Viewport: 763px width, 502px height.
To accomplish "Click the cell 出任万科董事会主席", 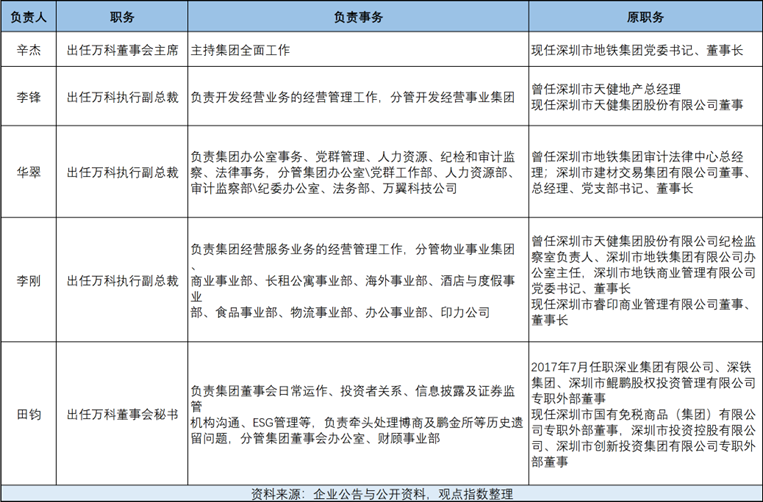I will (x=122, y=50).
